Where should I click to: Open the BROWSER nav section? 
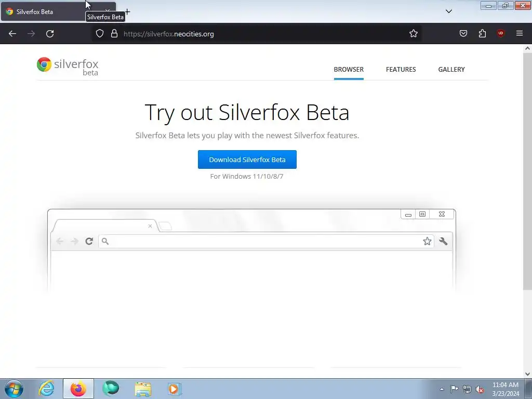pyautogui.click(x=349, y=70)
